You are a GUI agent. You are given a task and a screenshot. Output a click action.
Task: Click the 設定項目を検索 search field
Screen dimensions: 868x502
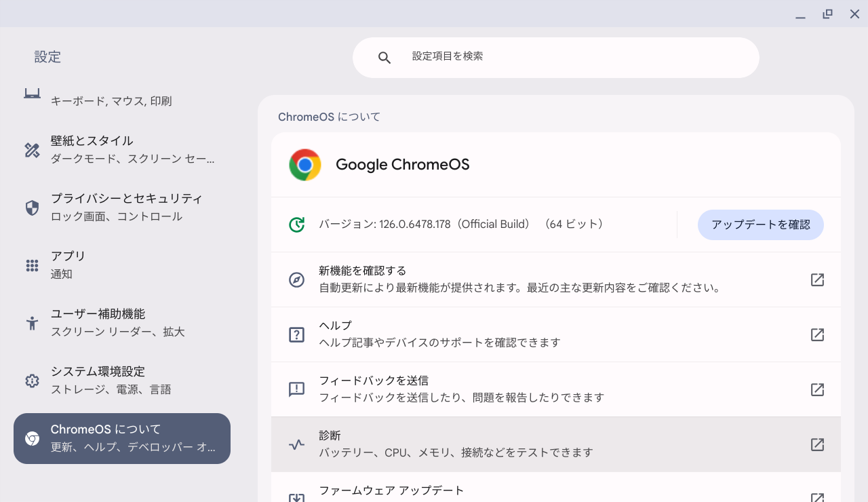click(556, 57)
